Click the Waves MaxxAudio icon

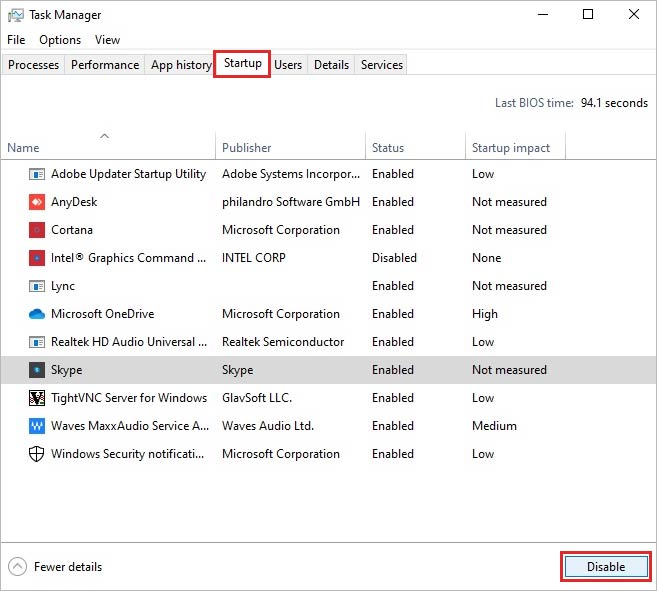(37, 426)
